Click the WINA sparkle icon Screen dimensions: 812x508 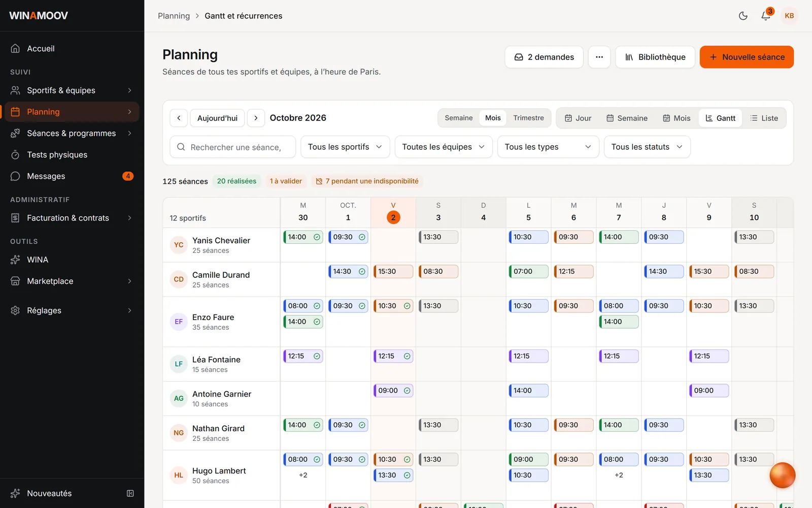(15, 260)
